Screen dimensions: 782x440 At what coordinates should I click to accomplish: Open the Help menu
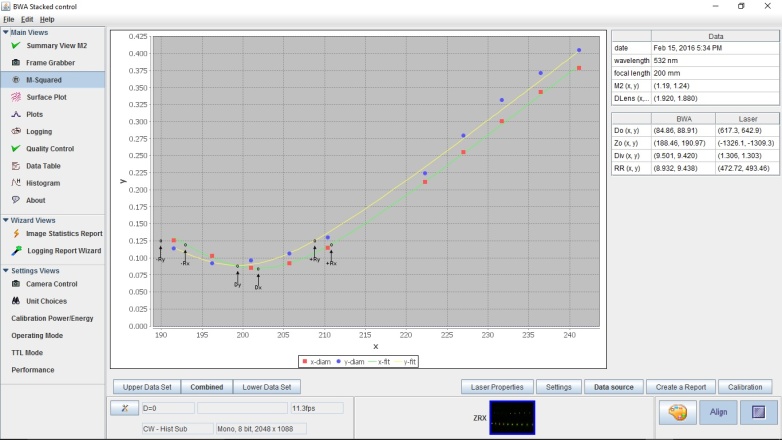click(x=47, y=19)
